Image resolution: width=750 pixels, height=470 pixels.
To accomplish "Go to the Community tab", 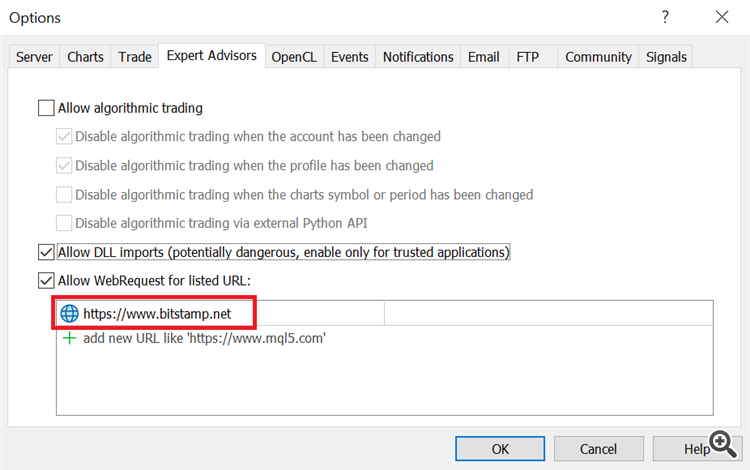I will pos(598,57).
